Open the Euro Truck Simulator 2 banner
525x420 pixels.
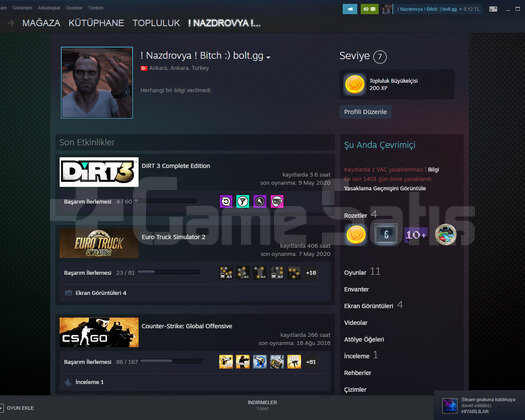[99, 243]
